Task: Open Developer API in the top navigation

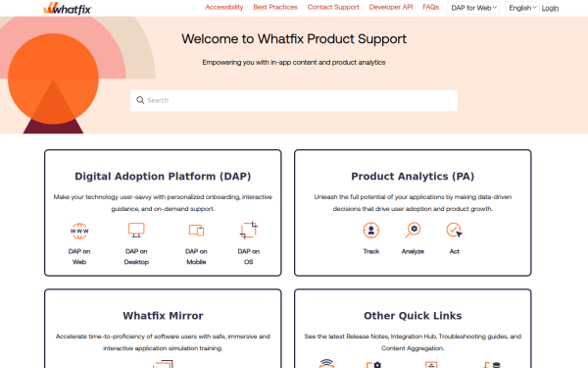Action: tap(391, 7)
